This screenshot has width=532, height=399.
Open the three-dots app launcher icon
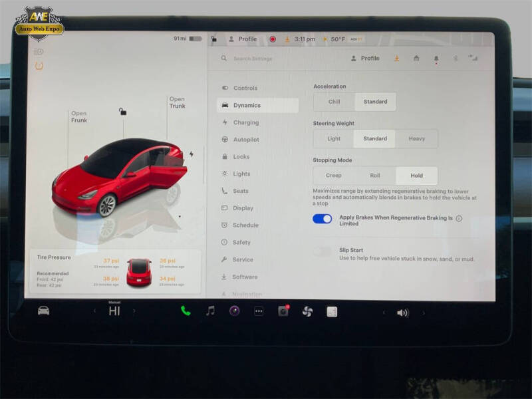click(257, 310)
